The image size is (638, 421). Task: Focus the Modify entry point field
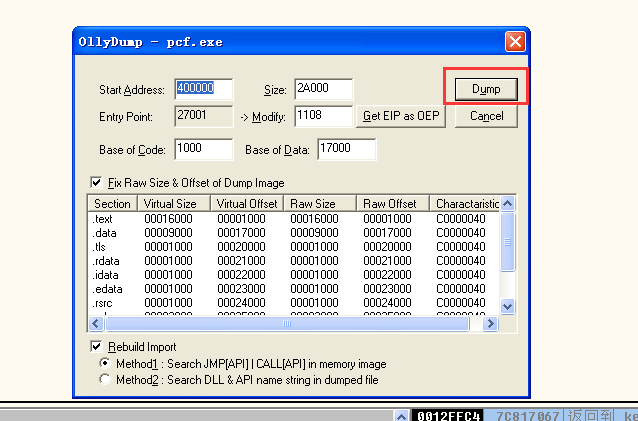tap(323, 117)
